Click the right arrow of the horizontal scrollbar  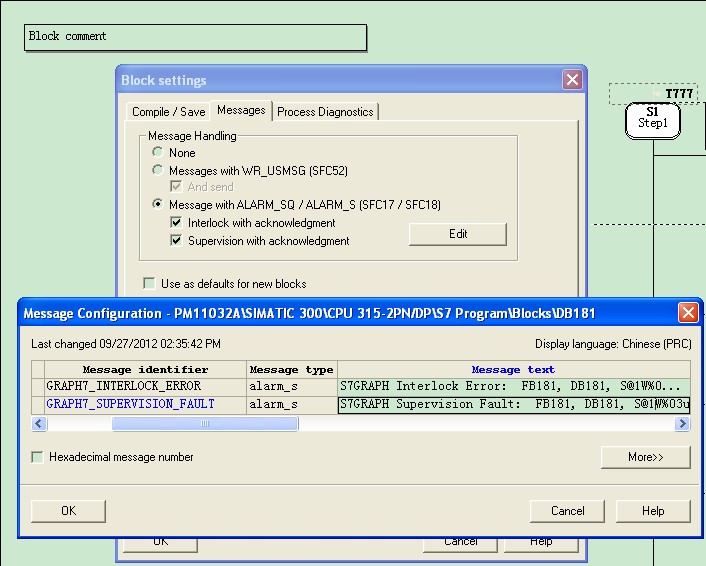pos(682,423)
